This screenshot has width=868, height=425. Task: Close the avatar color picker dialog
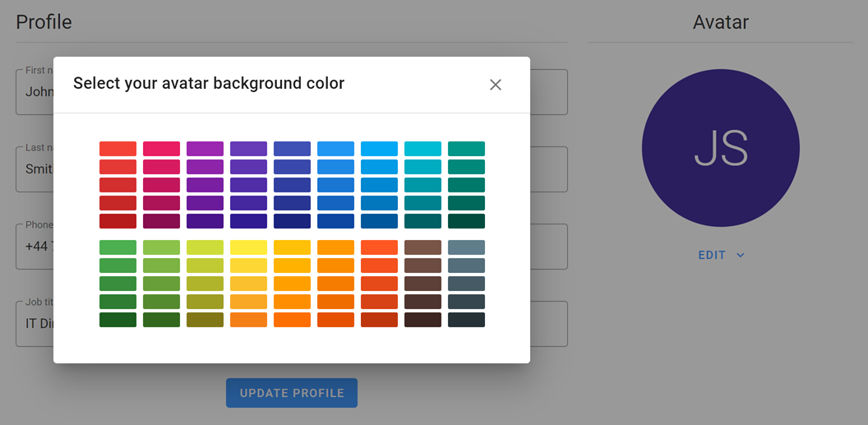[x=495, y=85]
